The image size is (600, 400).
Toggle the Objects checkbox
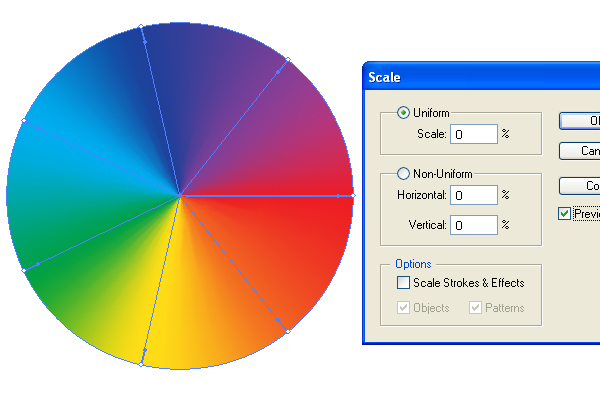(403, 308)
